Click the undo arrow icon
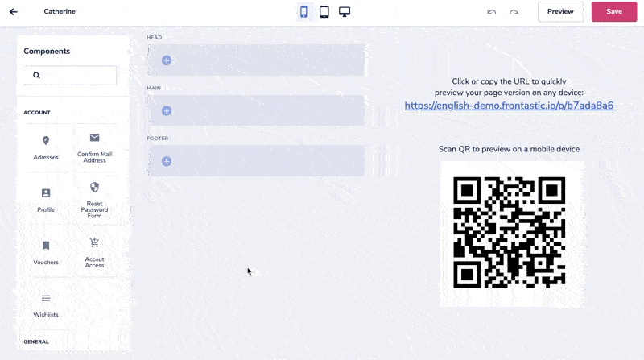Image resolution: width=644 pixels, height=360 pixels. pos(492,12)
